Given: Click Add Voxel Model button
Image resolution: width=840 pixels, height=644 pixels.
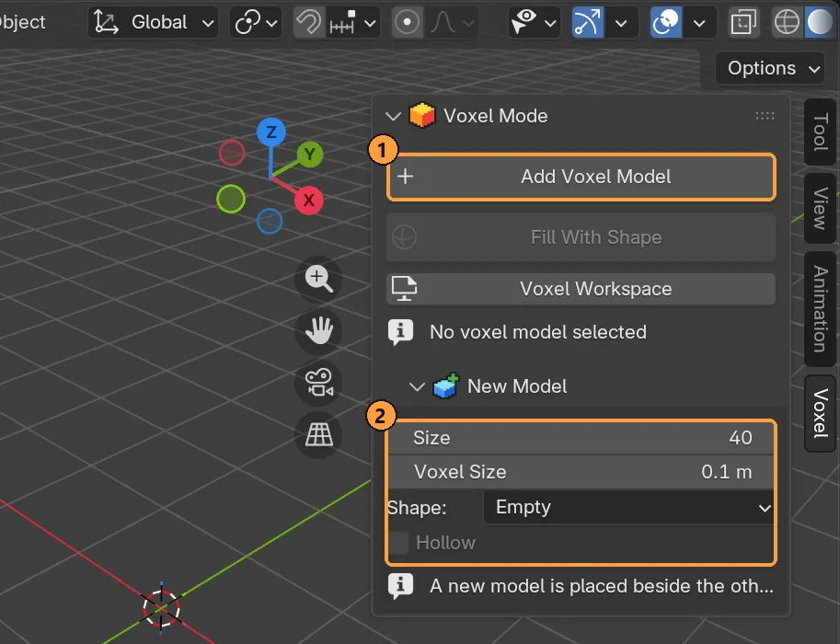Looking at the screenshot, I should [581, 177].
